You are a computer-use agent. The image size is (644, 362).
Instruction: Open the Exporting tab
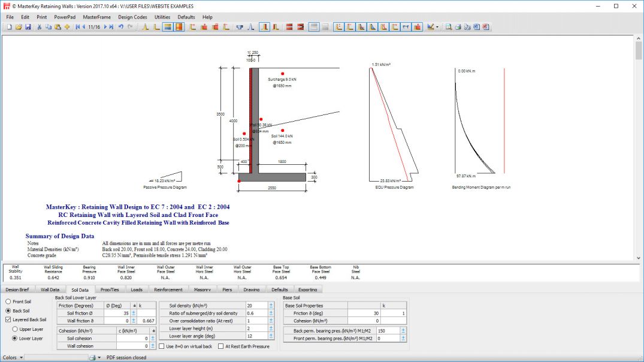(x=308, y=289)
